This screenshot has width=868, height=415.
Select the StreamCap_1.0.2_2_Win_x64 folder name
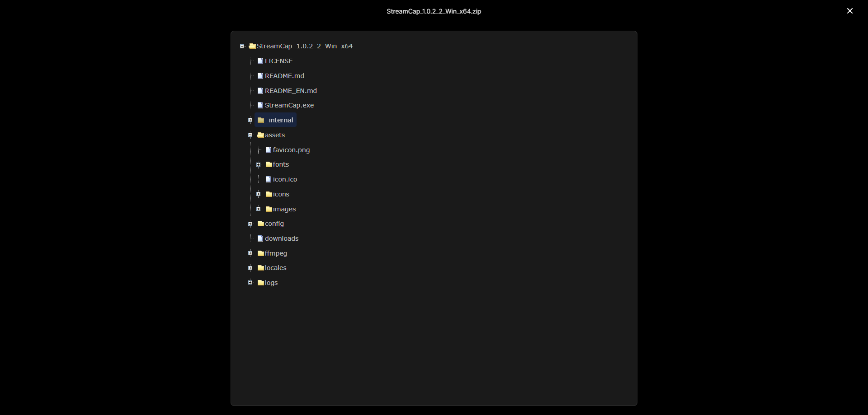point(305,46)
